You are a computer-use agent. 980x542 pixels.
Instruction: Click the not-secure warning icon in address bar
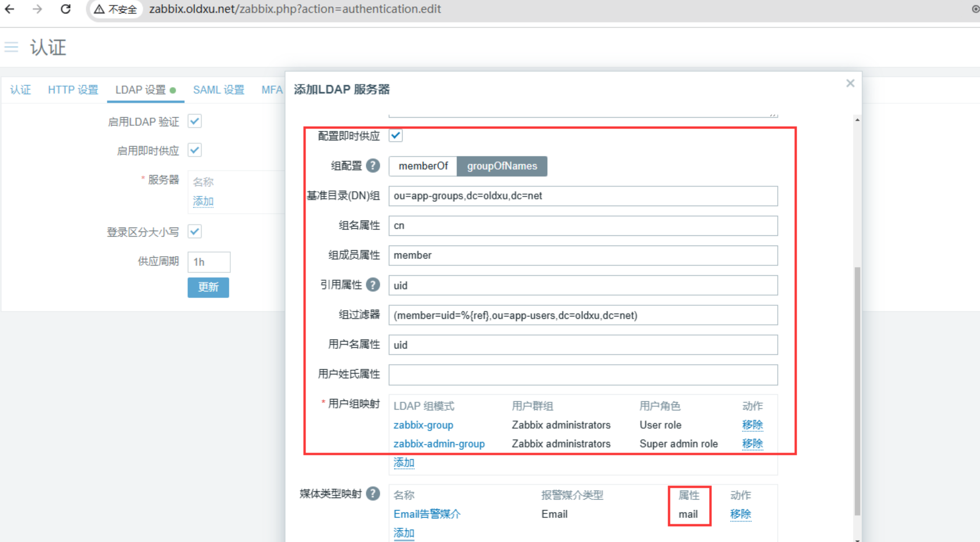click(99, 9)
